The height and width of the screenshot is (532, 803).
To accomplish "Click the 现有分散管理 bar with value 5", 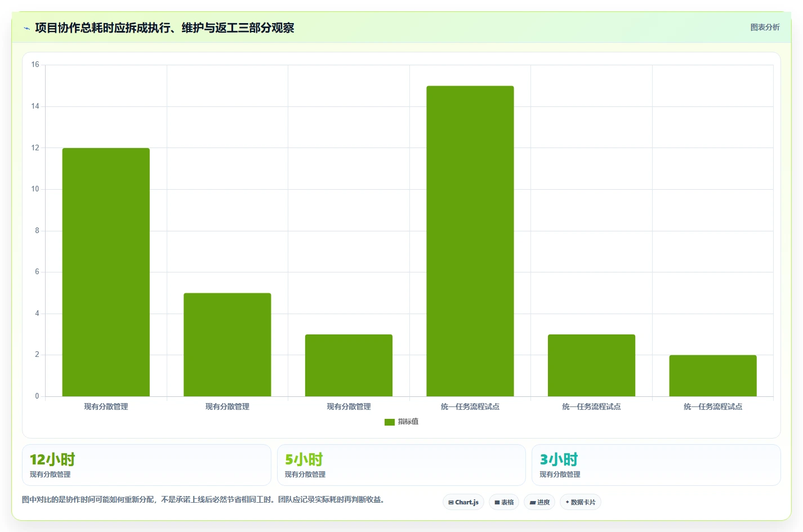I will click(227, 345).
